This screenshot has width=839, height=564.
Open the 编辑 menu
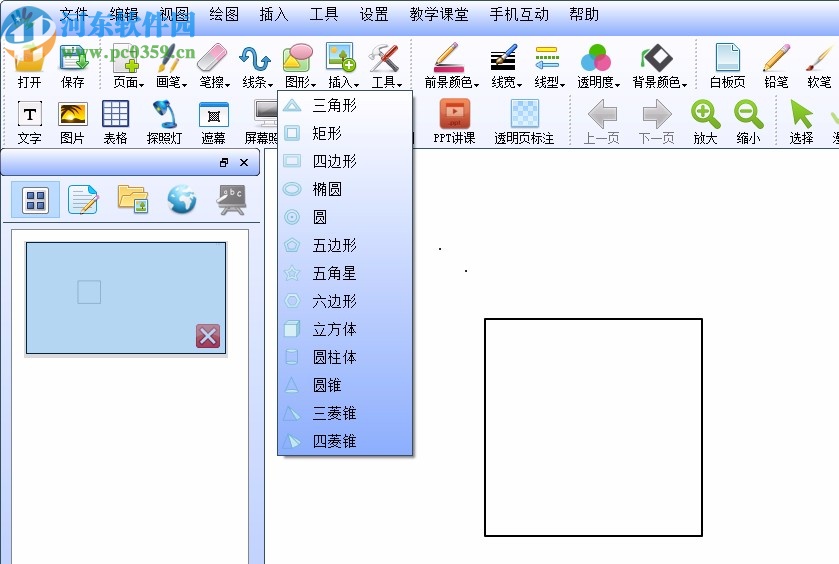click(x=124, y=14)
